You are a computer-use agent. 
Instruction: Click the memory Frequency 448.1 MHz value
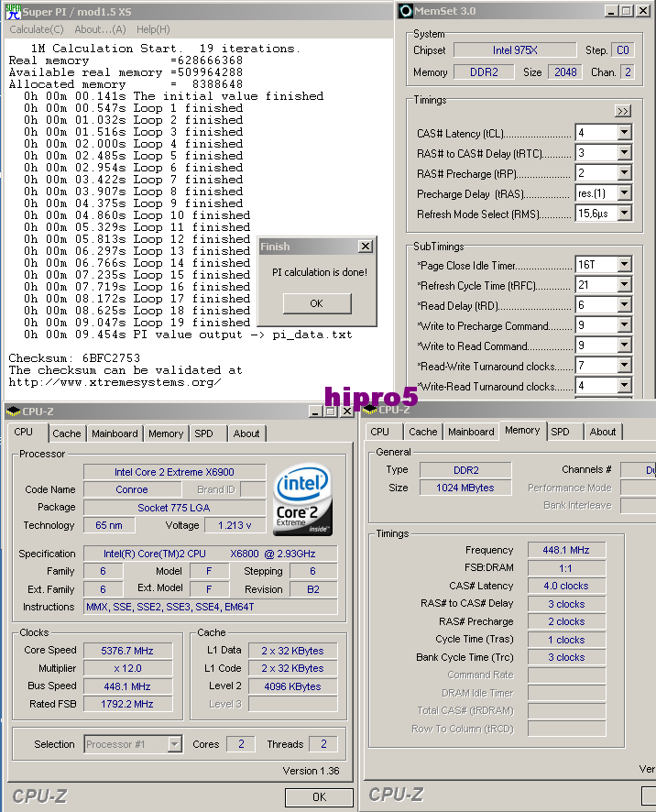coord(566,550)
